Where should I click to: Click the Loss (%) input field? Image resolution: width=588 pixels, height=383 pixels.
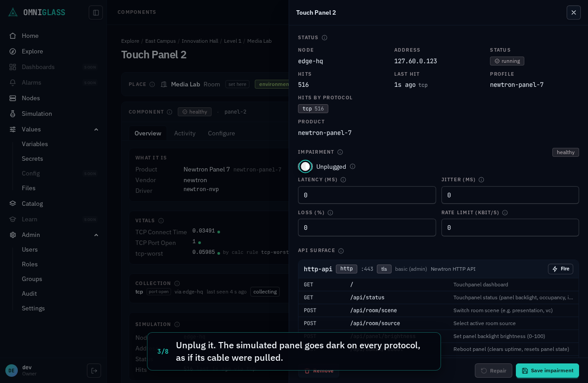tap(367, 228)
